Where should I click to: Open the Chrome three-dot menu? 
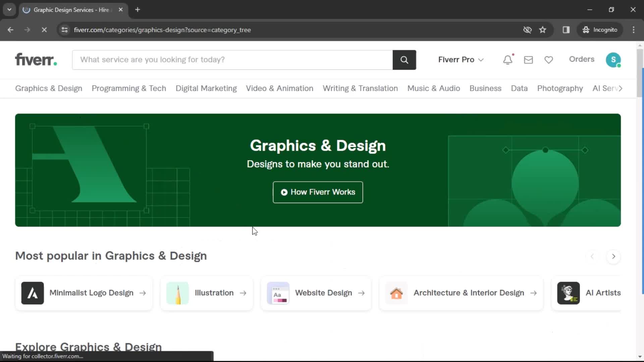click(634, 30)
